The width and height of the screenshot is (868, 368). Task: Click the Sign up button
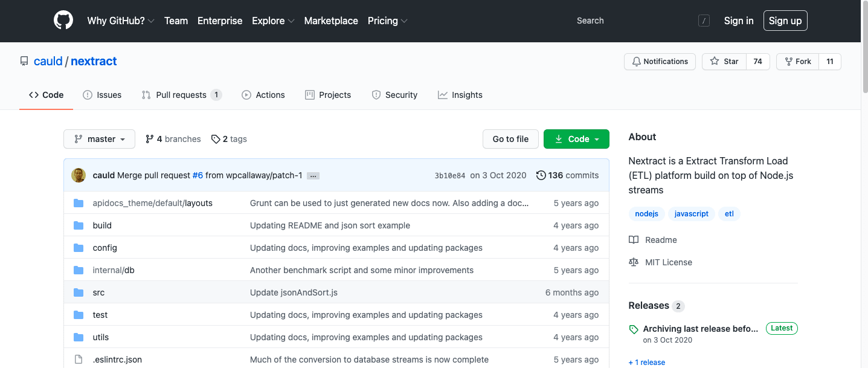pos(785,21)
